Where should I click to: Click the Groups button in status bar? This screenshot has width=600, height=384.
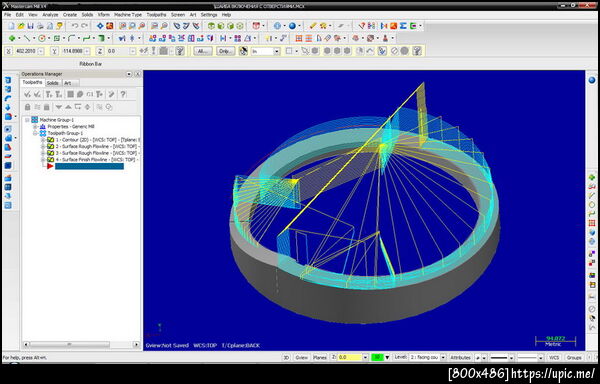(x=574, y=358)
